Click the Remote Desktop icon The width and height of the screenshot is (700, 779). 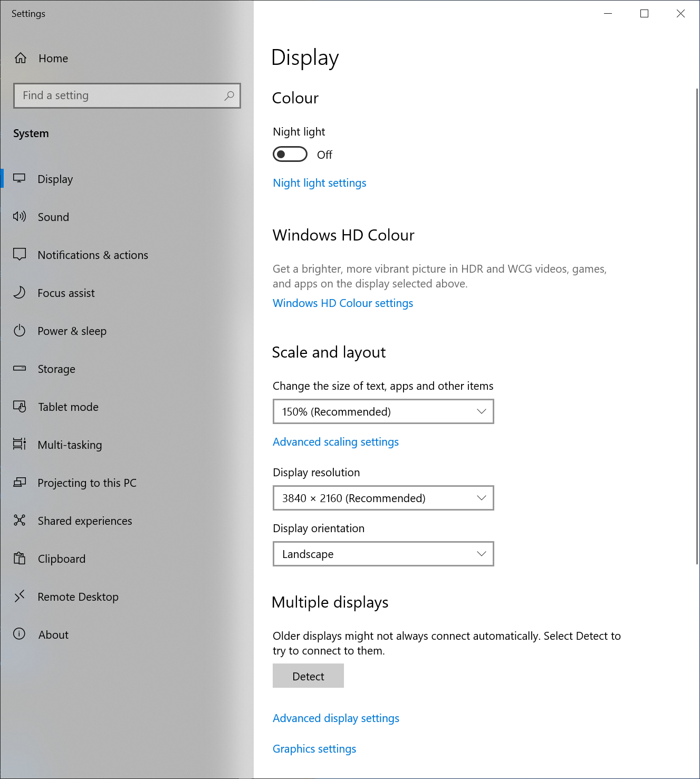tap(20, 596)
